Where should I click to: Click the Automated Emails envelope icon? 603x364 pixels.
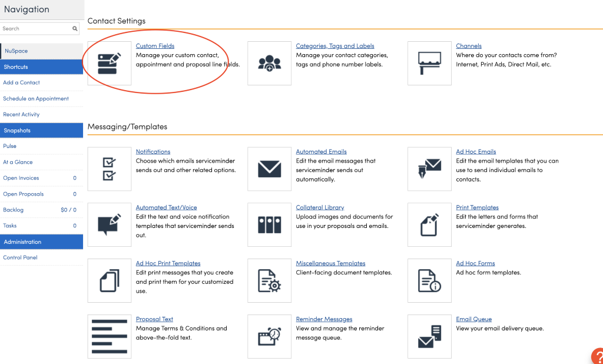(x=269, y=169)
